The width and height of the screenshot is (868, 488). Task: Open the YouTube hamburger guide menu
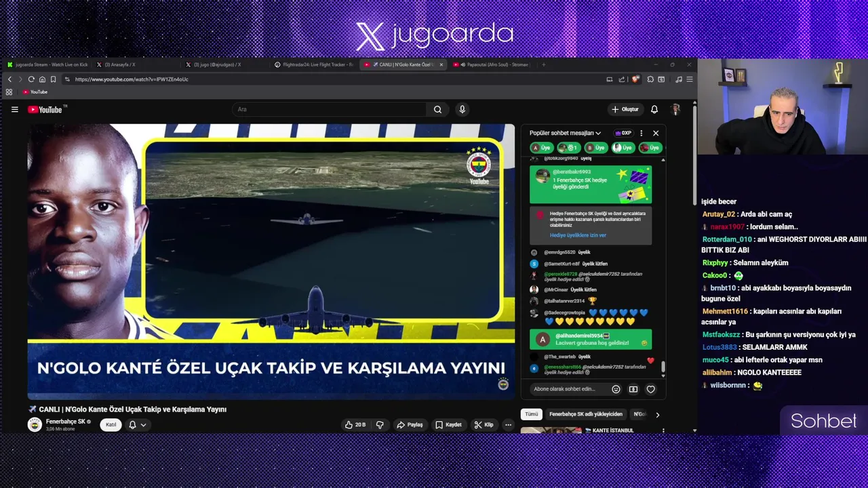point(14,109)
